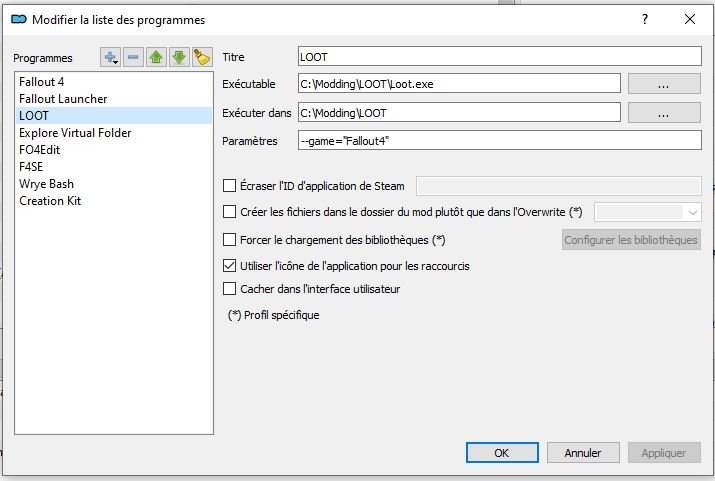
Task: Move selected program up with green arrow
Action: (x=156, y=58)
